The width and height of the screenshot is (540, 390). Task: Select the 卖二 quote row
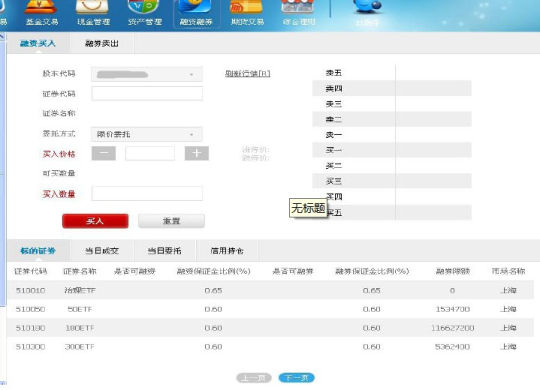pyautogui.click(x=392, y=119)
